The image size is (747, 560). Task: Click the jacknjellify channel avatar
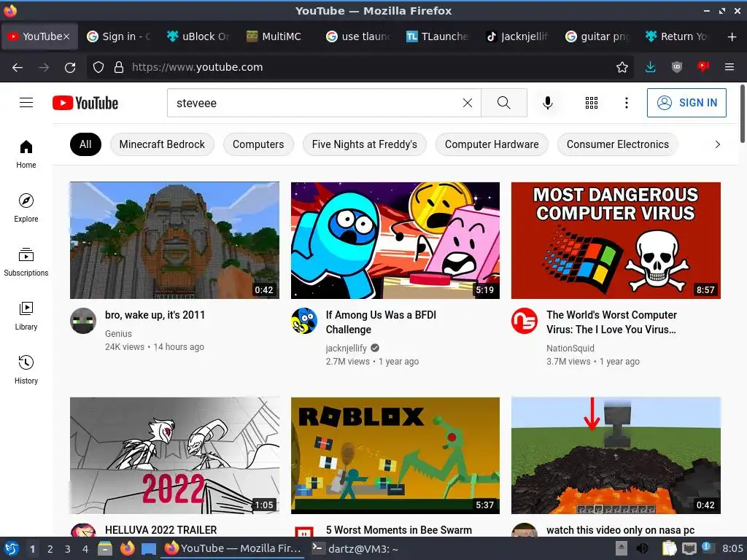pos(304,321)
